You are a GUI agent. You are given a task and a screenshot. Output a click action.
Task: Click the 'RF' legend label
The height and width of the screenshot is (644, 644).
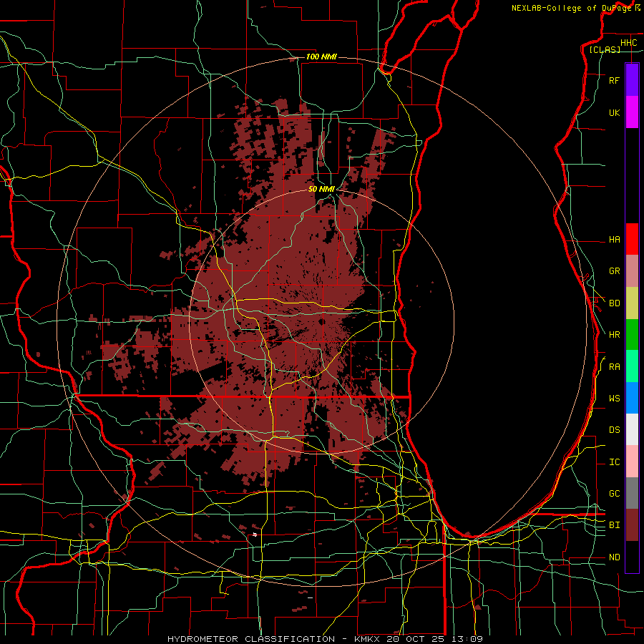tap(614, 80)
